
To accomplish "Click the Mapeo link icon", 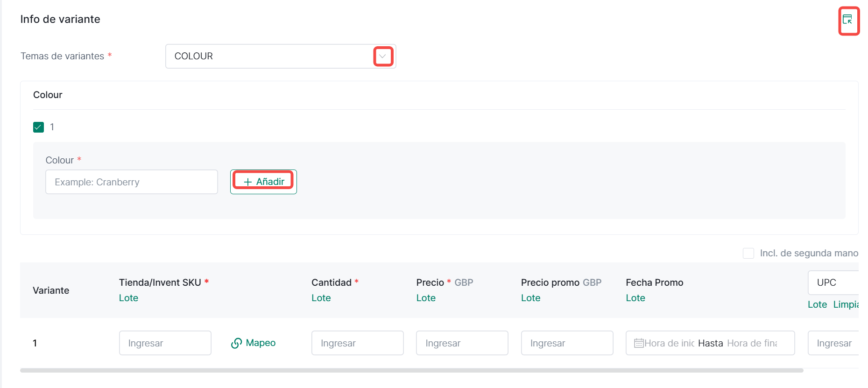I will (x=237, y=343).
